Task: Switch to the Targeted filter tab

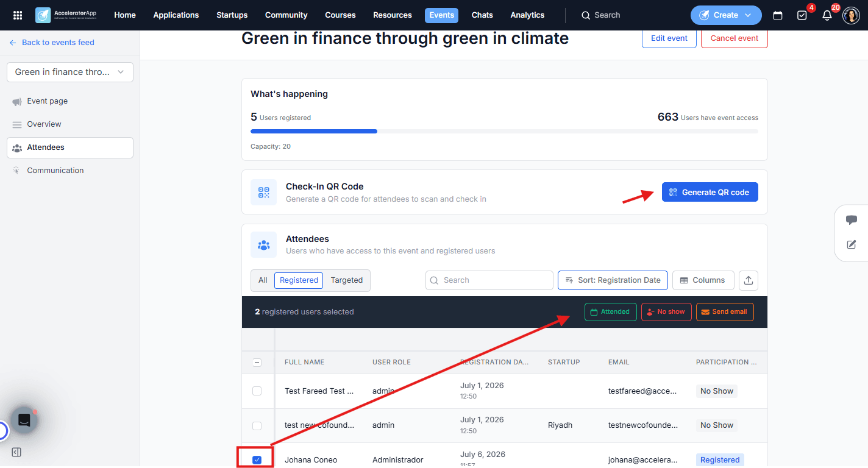Action: click(347, 280)
